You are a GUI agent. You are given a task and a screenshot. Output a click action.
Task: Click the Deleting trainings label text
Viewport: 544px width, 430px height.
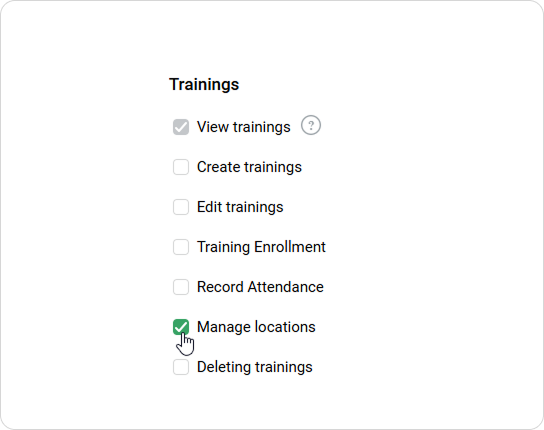(255, 367)
